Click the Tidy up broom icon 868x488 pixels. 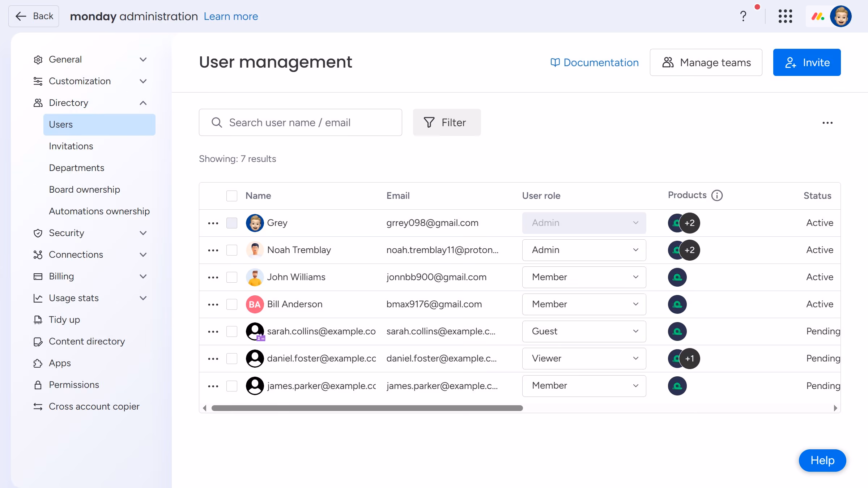38,320
